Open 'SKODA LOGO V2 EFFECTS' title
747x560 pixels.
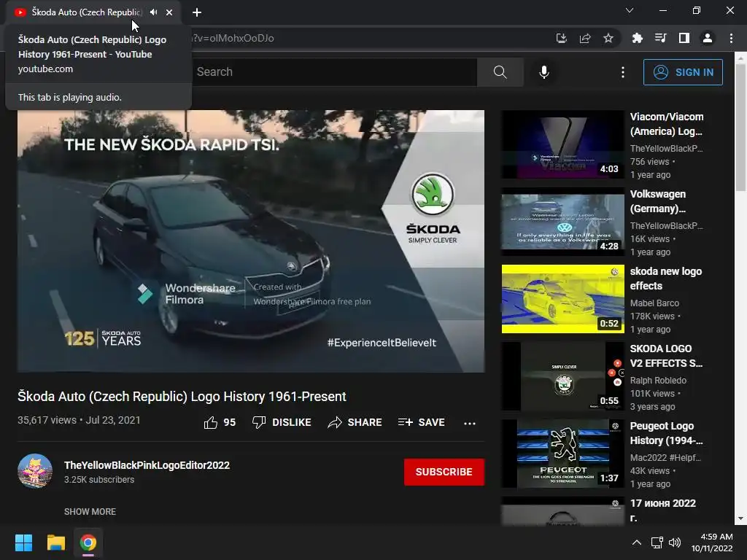tap(666, 356)
